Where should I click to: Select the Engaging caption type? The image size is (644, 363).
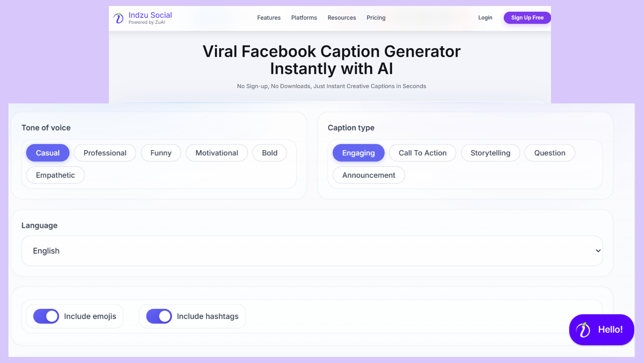[x=358, y=153]
